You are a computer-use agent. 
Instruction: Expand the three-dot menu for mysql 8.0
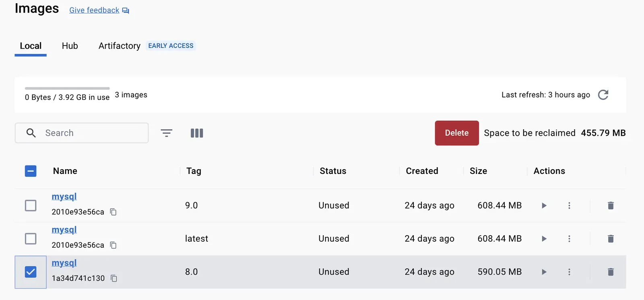point(569,272)
